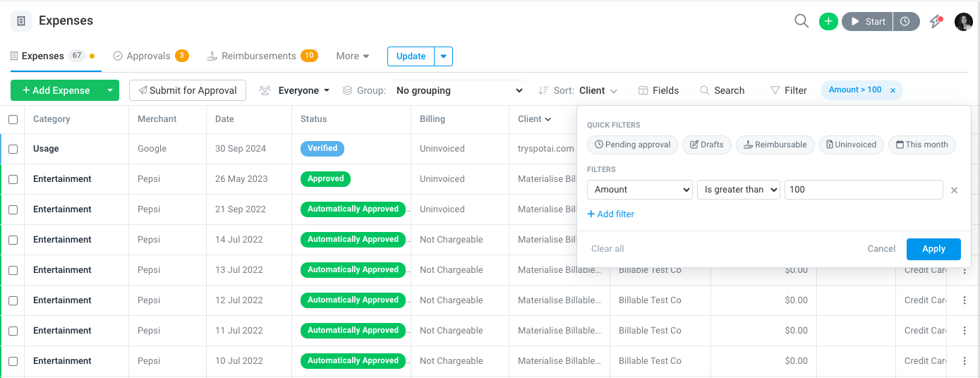Remove the Amount > 100 filter chip
This screenshot has width=980, height=378.
893,90
